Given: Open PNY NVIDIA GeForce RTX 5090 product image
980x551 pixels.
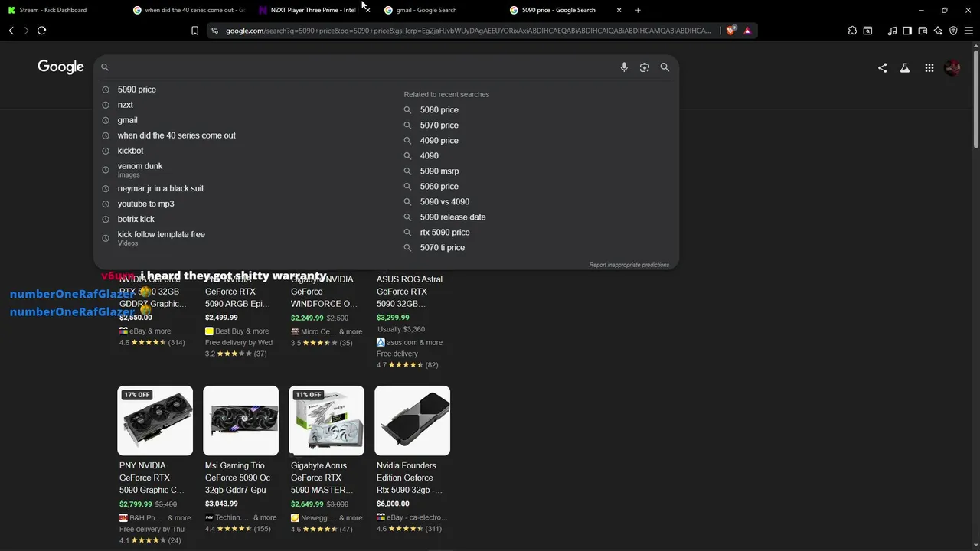Looking at the screenshot, I should (155, 421).
